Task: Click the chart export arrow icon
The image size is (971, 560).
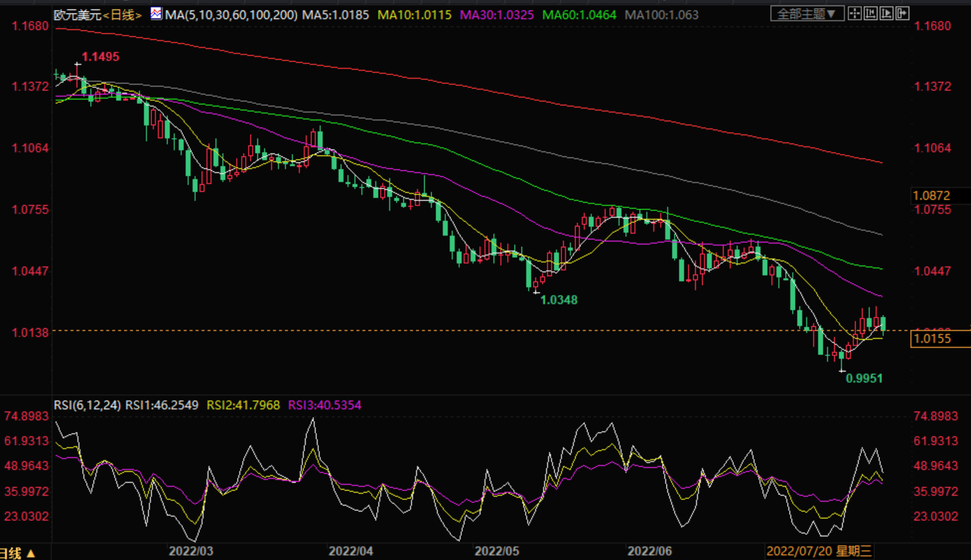Action: (902, 13)
